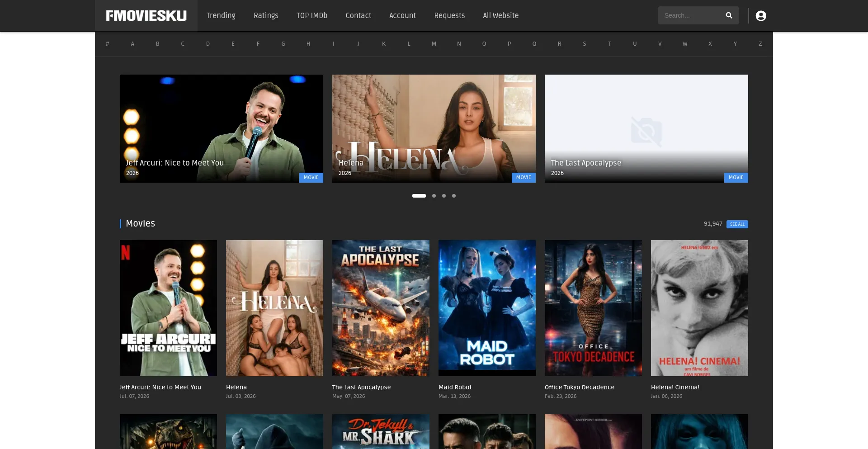This screenshot has height=449, width=868.
Task: Click the search magnifier icon
Action: pyautogui.click(x=729, y=15)
